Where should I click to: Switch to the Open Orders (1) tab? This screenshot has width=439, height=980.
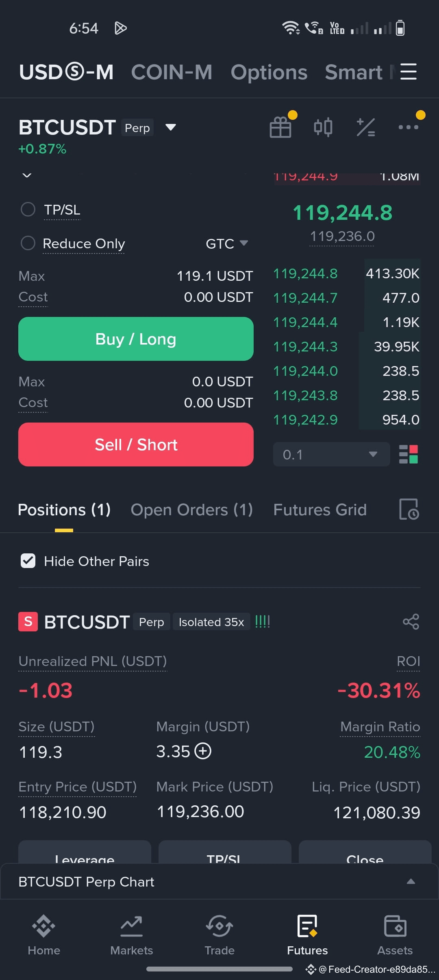(x=191, y=510)
